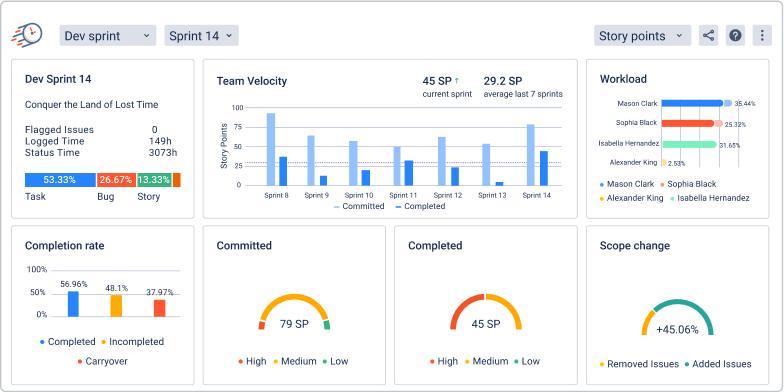Click the Sprint 10 committed bar
The image size is (784, 392).
click(x=354, y=163)
